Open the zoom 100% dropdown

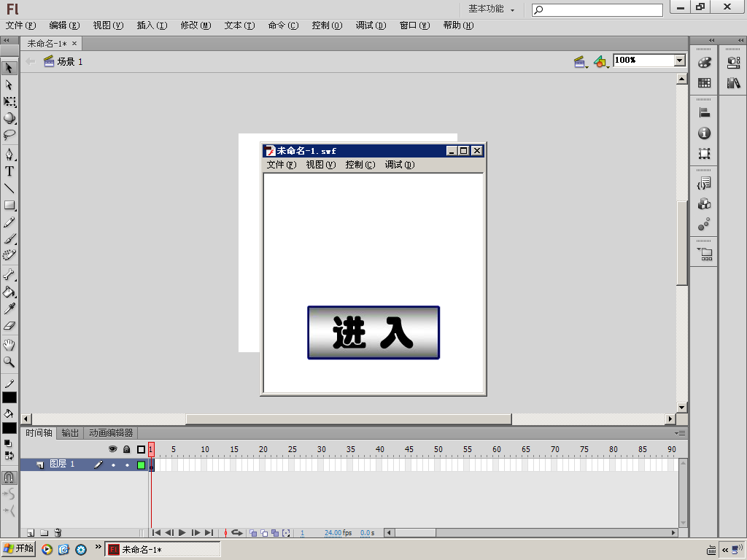tap(680, 61)
